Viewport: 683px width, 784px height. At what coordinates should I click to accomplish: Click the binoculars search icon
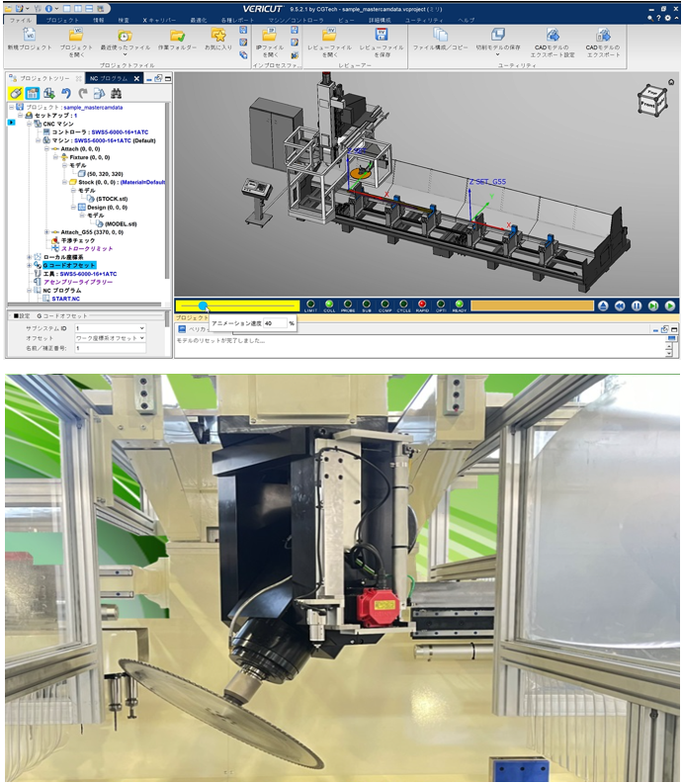pyautogui.click(x=117, y=93)
